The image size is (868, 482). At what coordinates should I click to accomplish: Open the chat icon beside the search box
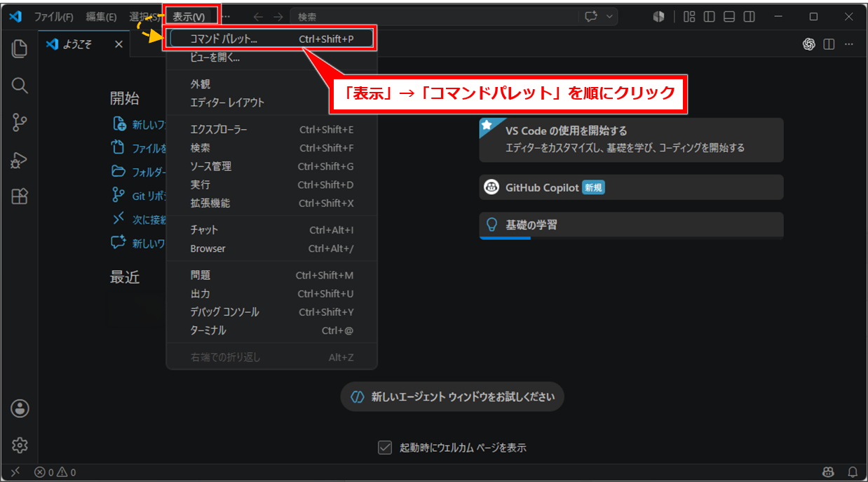tap(590, 16)
